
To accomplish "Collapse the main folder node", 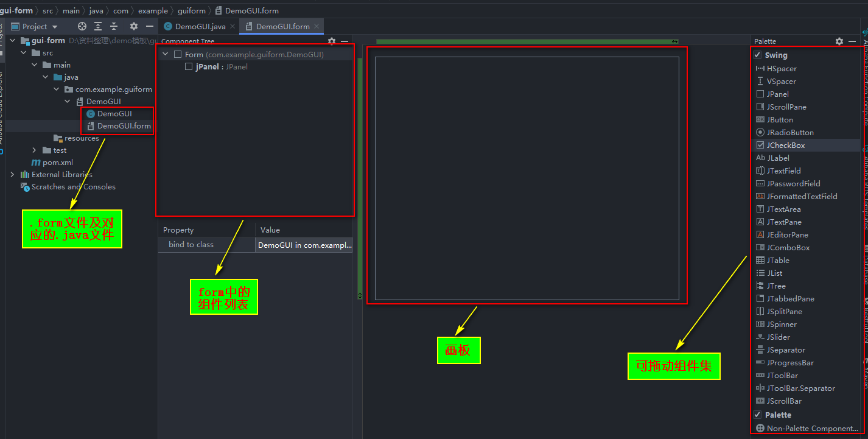I will pyautogui.click(x=35, y=65).
